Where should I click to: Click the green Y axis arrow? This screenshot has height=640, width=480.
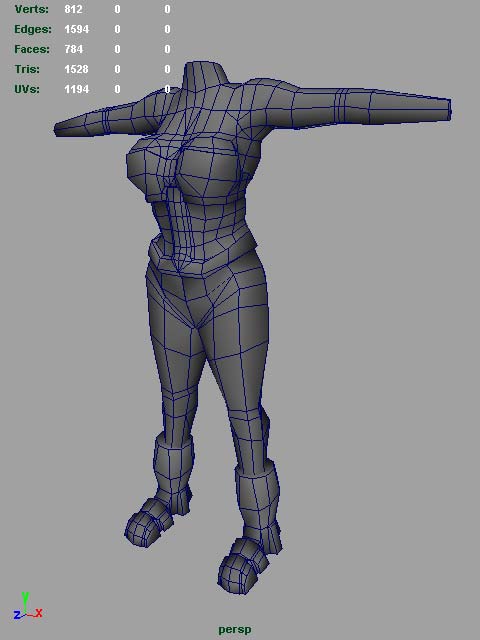25,602
